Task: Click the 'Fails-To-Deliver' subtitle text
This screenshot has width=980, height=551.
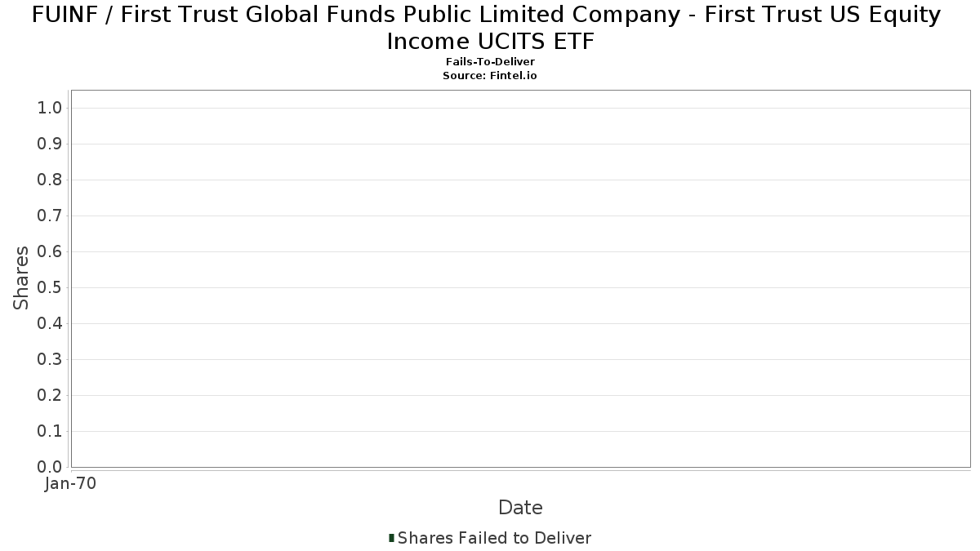Action: click(x=490, y=62)
